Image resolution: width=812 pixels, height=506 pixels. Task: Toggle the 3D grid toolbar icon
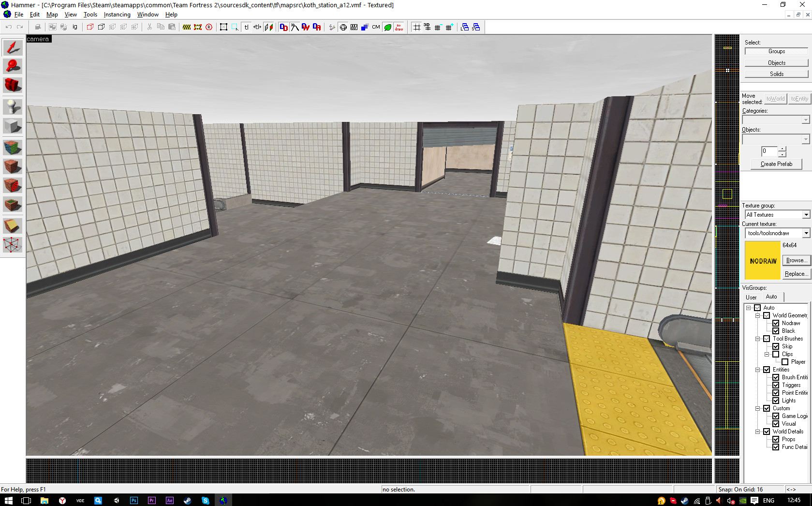[428, 27]
